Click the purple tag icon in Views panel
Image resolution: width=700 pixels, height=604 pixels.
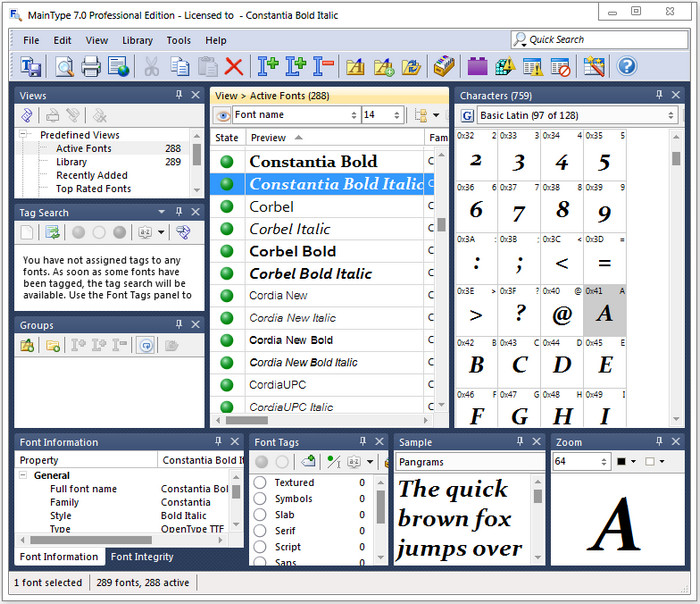27,116
